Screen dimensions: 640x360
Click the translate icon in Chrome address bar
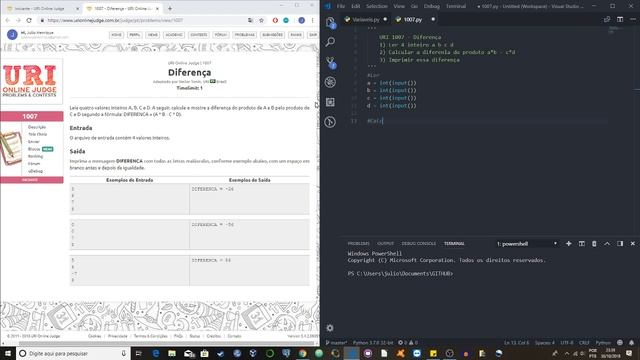250,20
